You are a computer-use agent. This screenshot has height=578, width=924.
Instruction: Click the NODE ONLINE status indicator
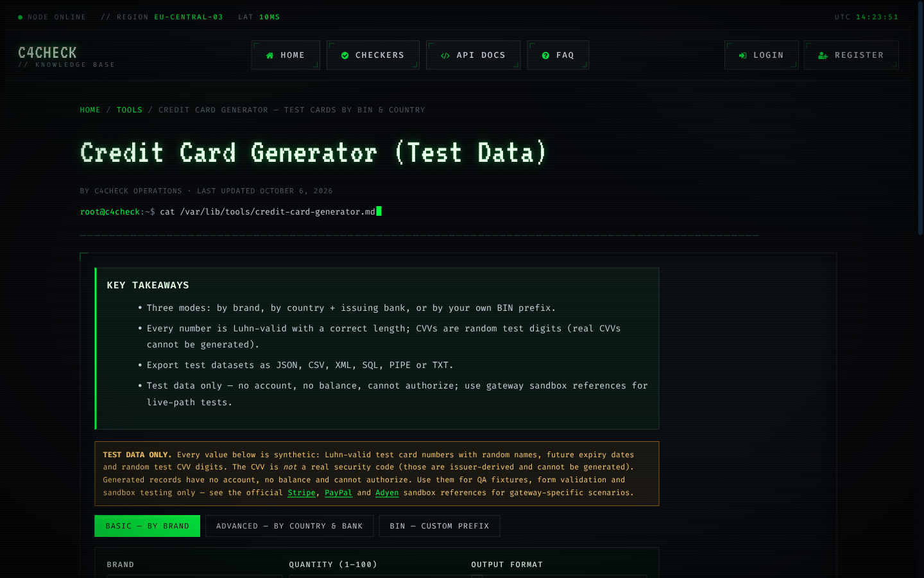point(52,17)
